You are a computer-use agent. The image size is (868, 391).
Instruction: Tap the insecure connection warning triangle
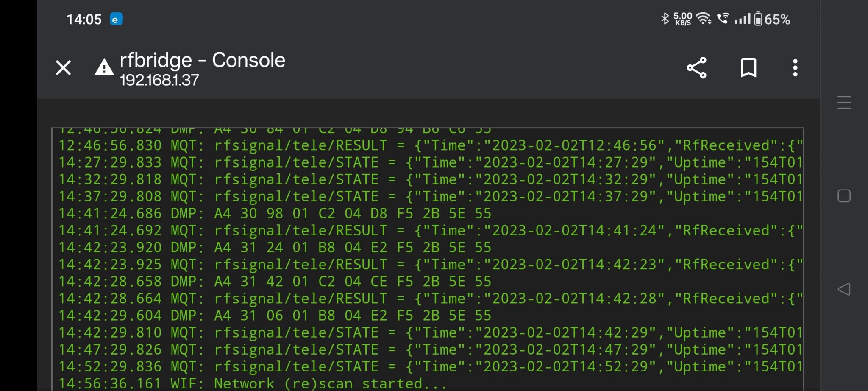coord(104,68)
